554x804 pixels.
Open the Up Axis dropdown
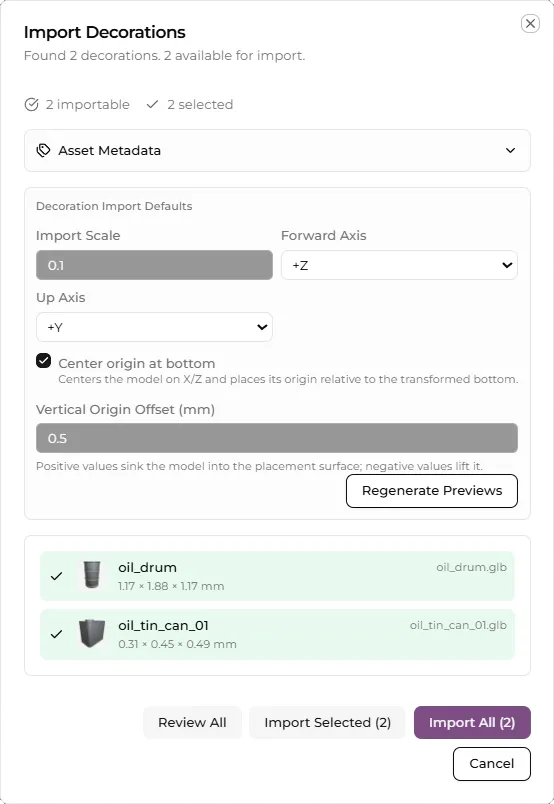[154, 327]
